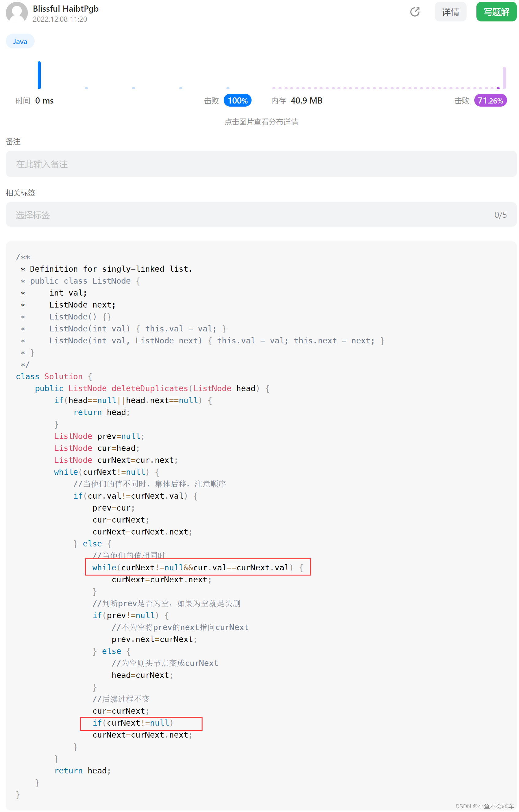The image size is (519, 812).
Task: Click the 'prev.next=curNext;' code line
Action: (x=154, y=639)
